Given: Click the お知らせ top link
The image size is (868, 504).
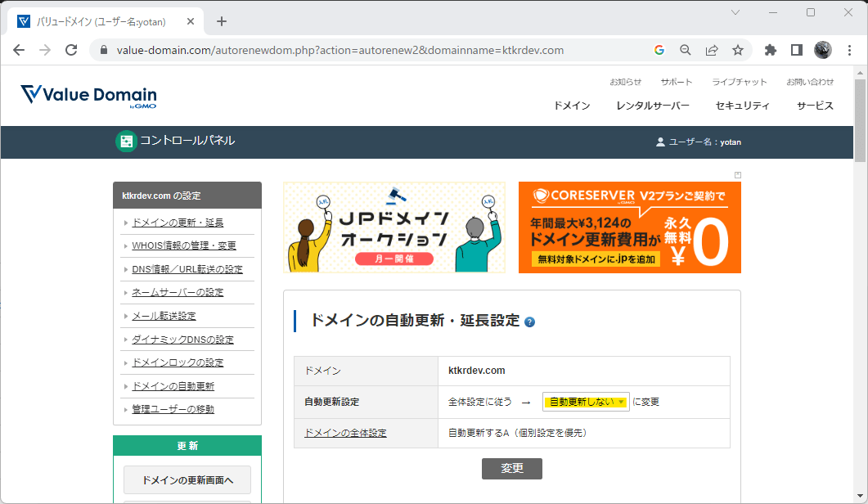Looking at the screenshot, I should (626, 82).
